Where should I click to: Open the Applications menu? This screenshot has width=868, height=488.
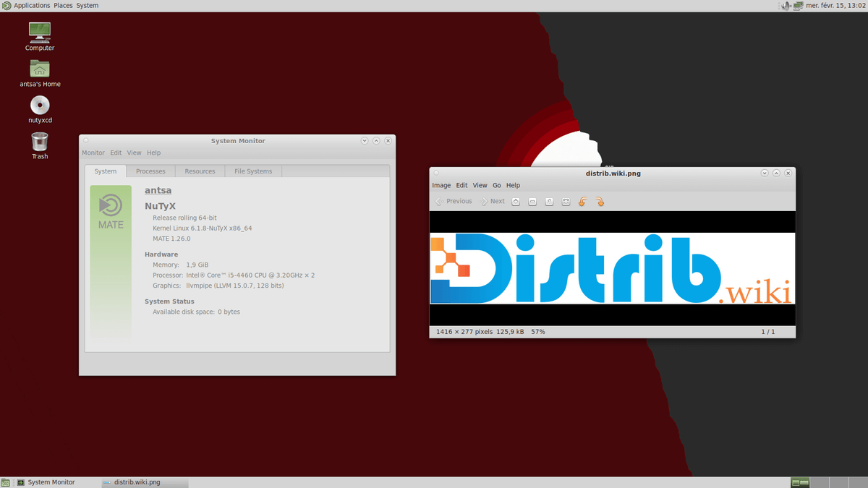coord(32,6)
